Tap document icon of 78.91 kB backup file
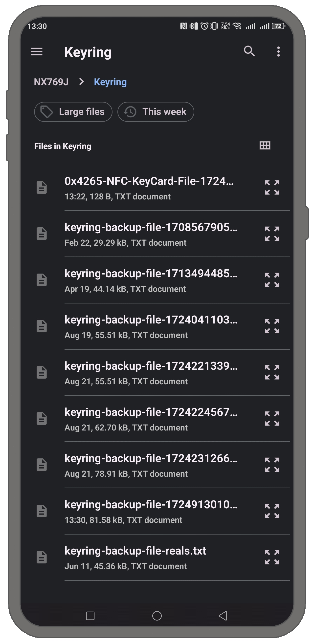Image resolution: width=314 pixels, height=644 pixels. tap(42, 465)
